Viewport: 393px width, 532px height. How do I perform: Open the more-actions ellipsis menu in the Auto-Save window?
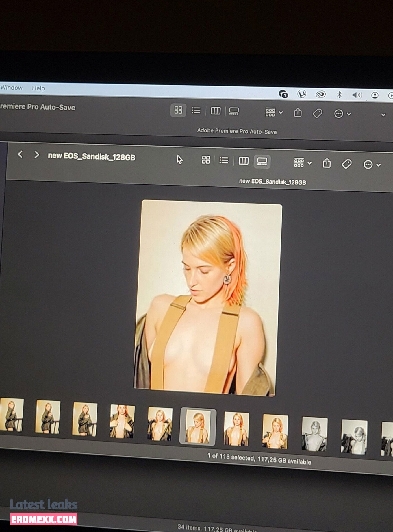point(342,114)
